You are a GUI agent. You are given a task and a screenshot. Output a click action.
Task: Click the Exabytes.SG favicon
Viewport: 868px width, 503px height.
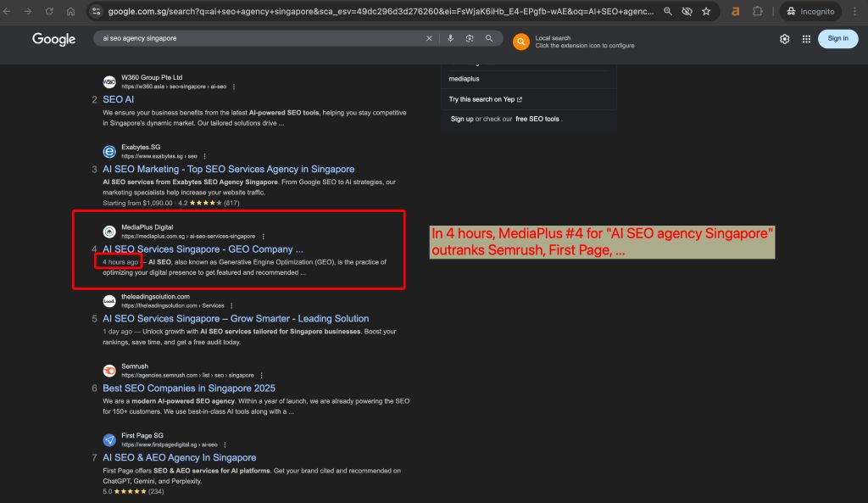[109, 151]
